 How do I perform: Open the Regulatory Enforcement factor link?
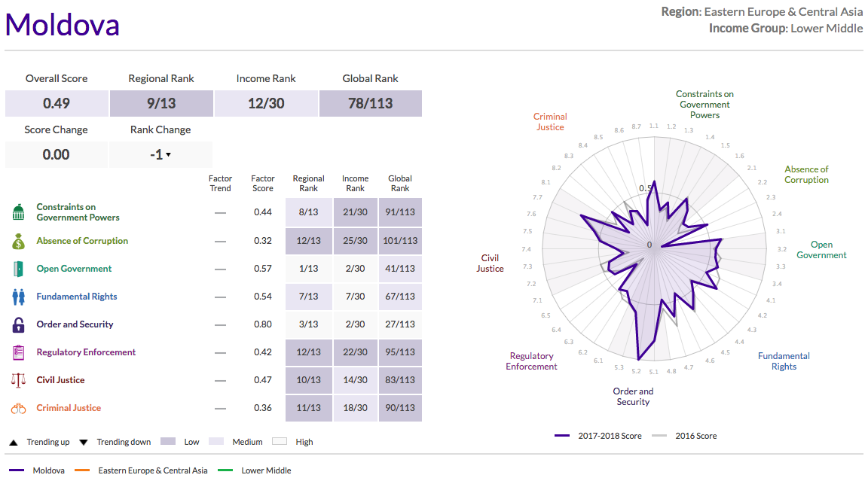click(x=86, y=352)
